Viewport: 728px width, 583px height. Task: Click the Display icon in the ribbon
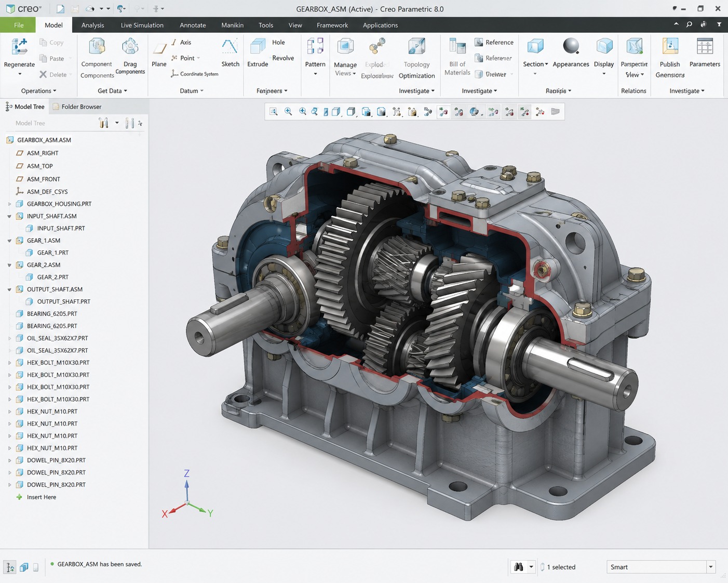point(604,47)
